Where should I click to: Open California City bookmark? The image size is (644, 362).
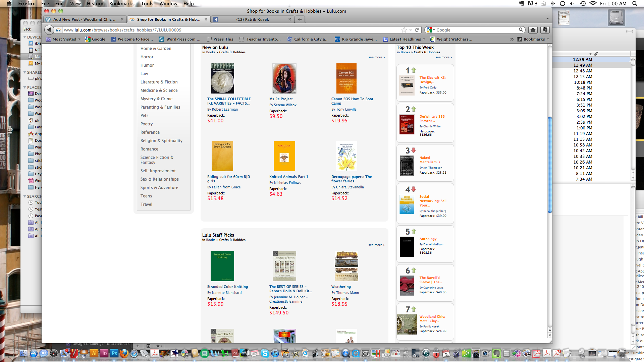pyautogui.click(x=308, y=39)
